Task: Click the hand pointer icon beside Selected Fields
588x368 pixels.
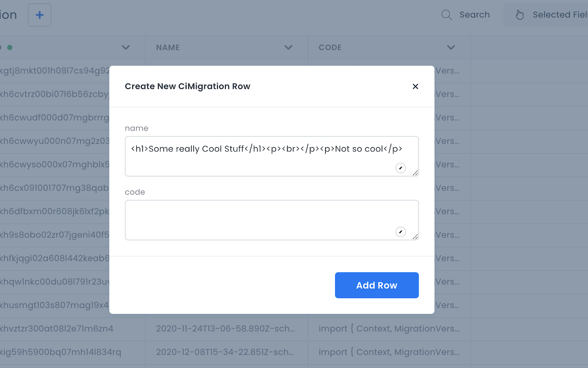Action: [520, 15]
